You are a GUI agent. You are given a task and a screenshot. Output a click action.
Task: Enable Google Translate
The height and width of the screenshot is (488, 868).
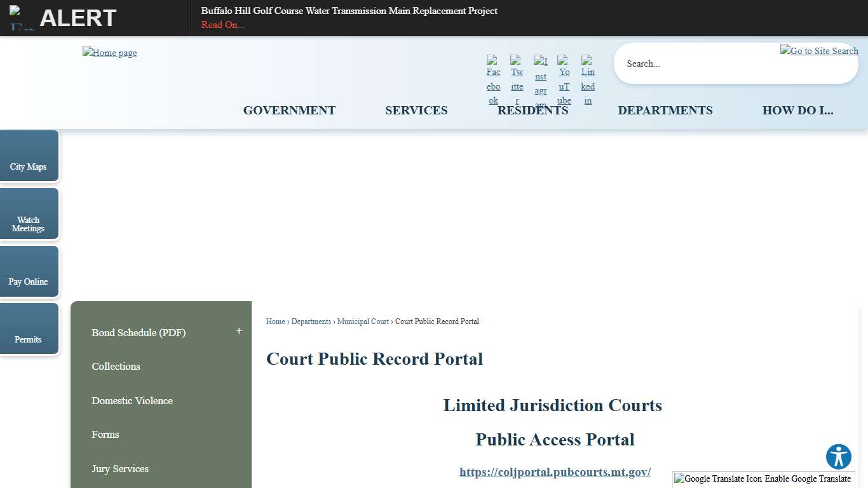pos(807,478)
